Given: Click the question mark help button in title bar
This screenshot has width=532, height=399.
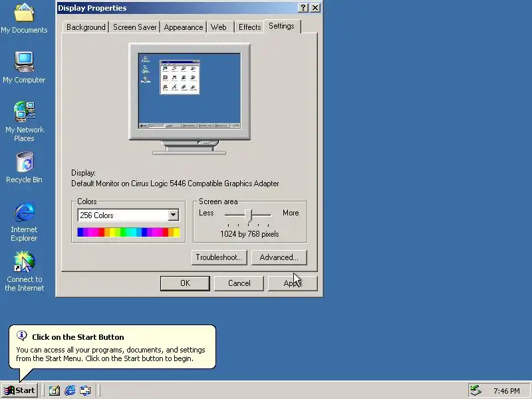Looking at the screenshot, I should (303, 8).
